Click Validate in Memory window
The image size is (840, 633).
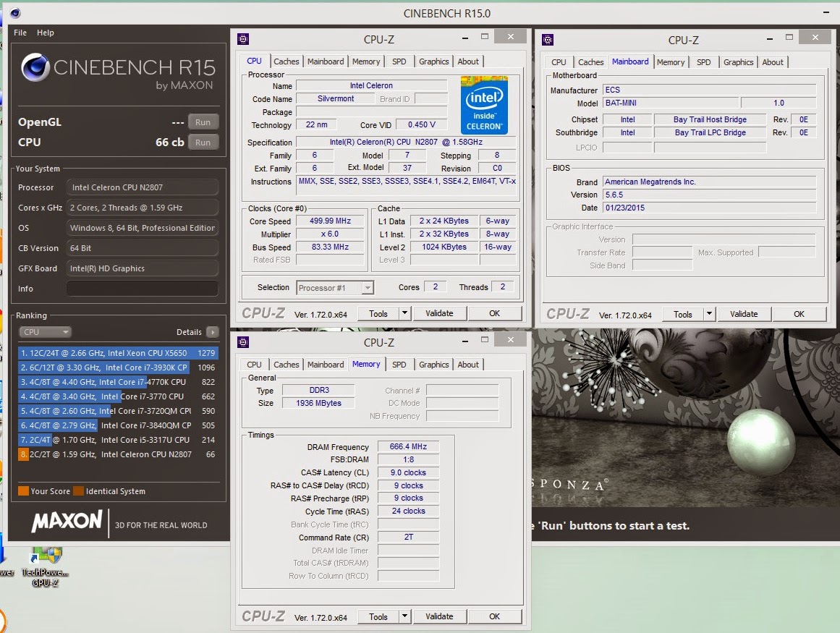click(439, 616)
